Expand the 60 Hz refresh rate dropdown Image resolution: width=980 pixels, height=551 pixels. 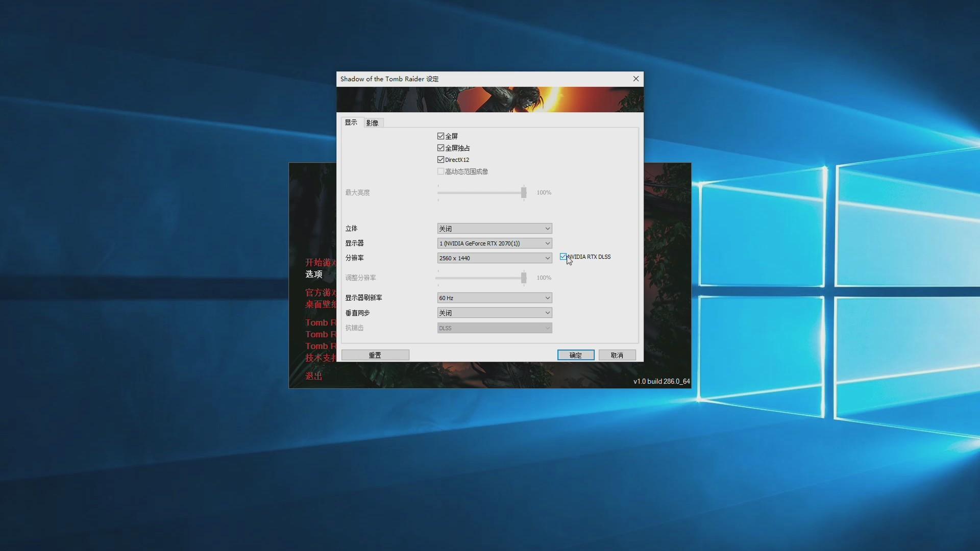coord(494,298)
